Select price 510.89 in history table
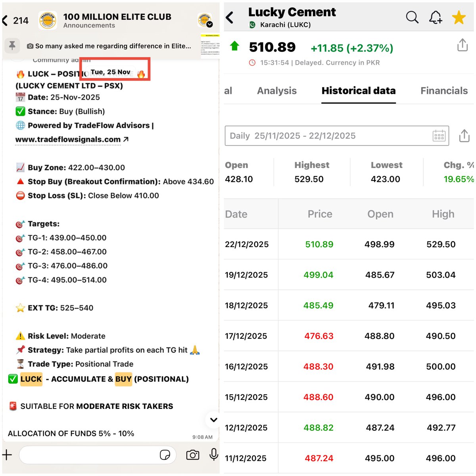476x476 pixels. coord(319,244)
